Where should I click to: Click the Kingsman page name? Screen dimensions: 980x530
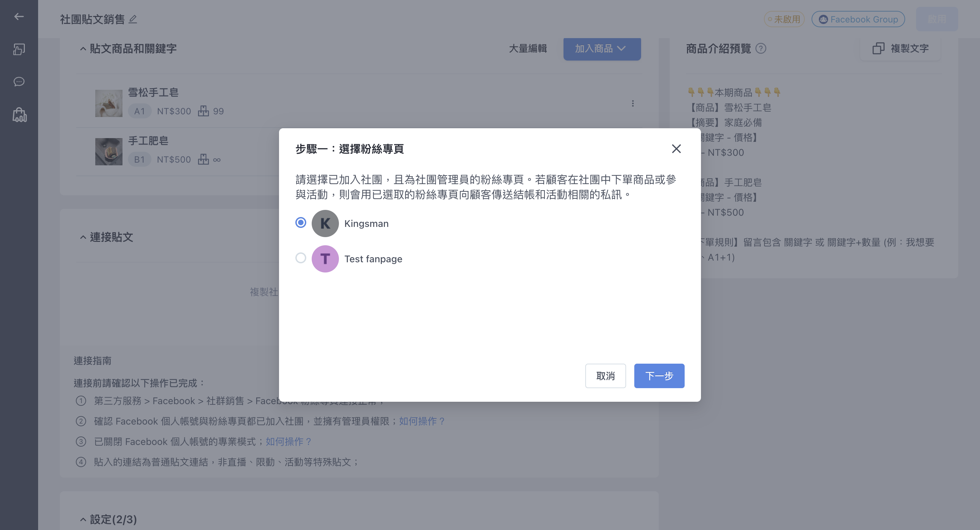pos(366,223)
